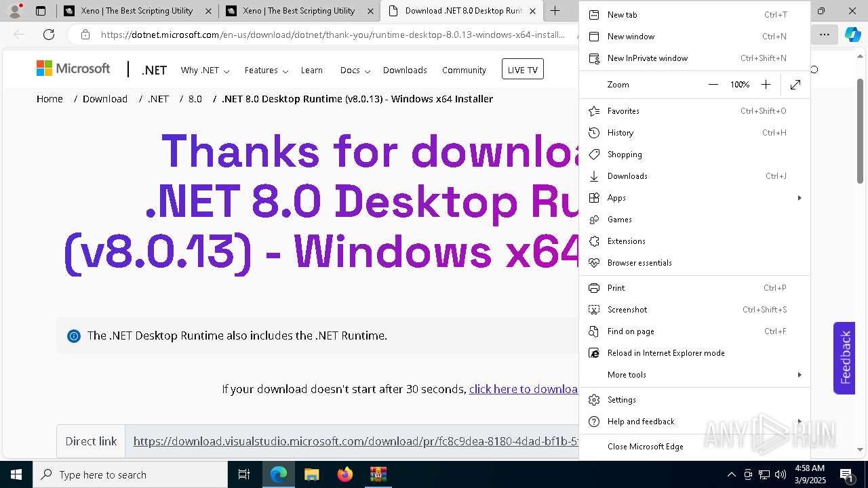
Task: Go to 8.0 breadcrumb
Action: (x=195, y=99)
